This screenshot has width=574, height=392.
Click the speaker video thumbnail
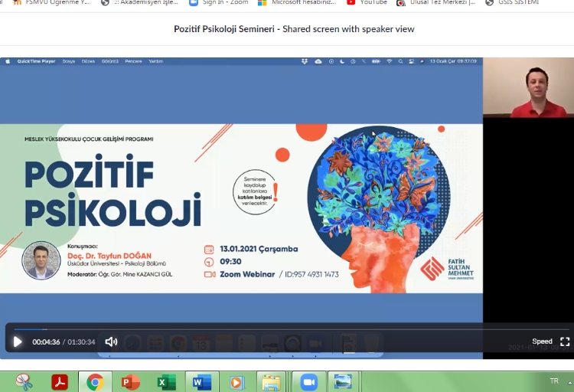(528, 87)
